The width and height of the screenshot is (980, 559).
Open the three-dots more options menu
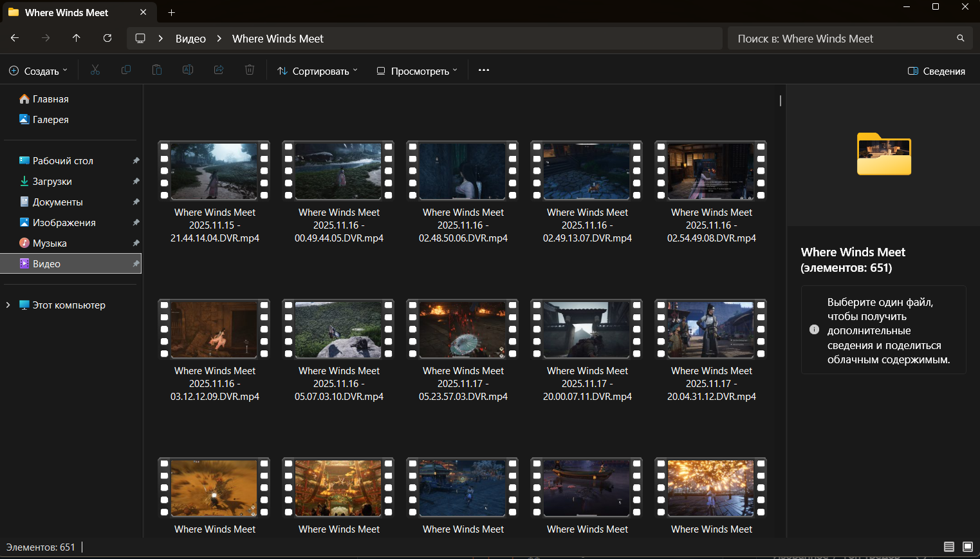pyautogui.click(x=484, y=70)
